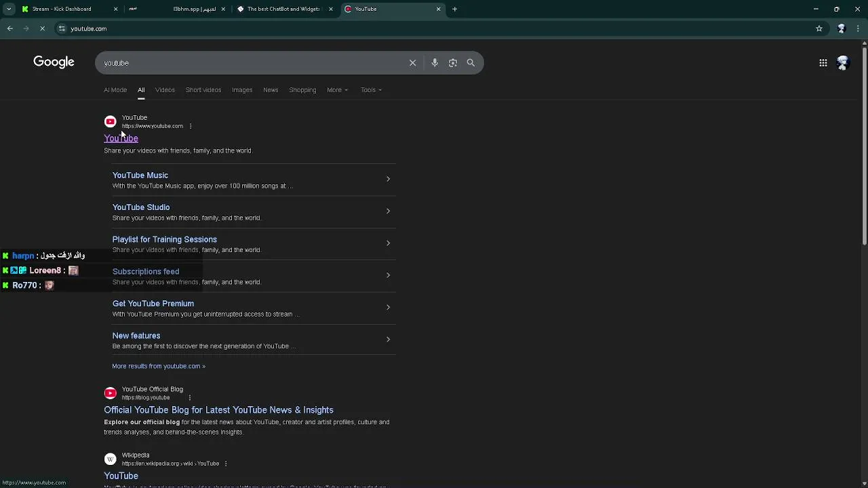
Task: Select the active YouTube browser tab
Action: click(x=391, y=9)
